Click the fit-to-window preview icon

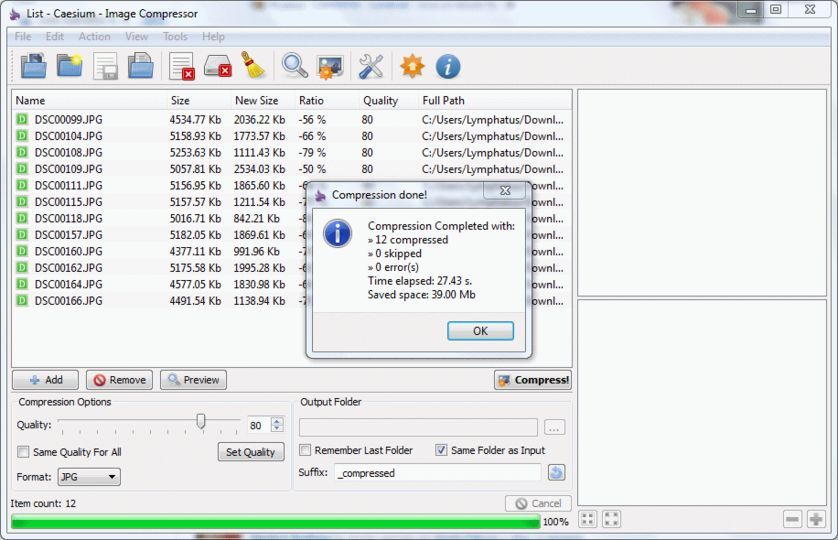[x=588, y=519]
